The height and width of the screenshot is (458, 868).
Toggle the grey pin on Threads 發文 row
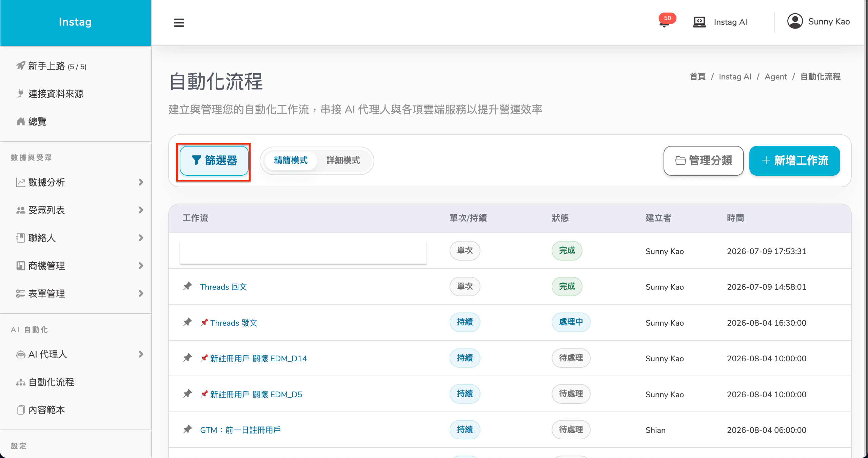(x=188, y=322)
